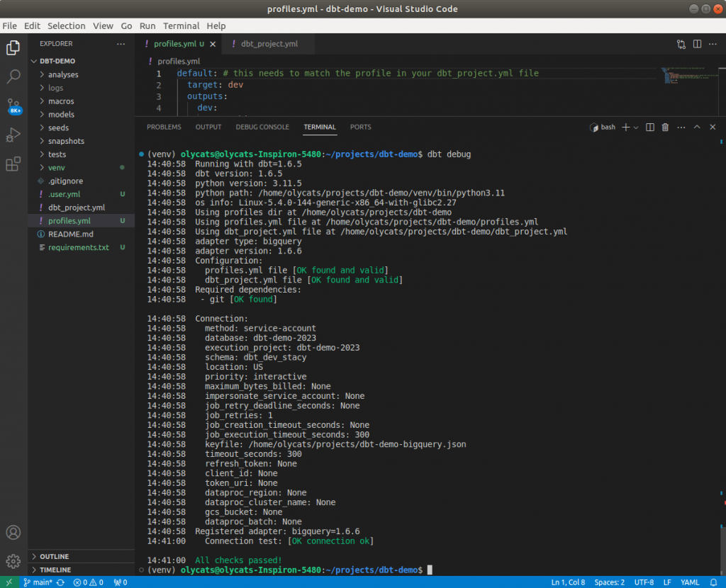
Task: Switch to the PORTS panel tab
Action: 361,128
